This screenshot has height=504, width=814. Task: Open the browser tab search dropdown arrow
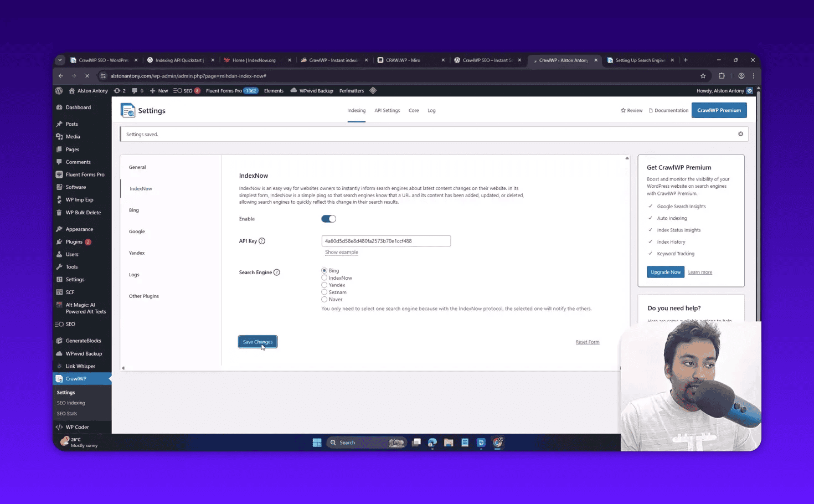[x=60, y=60]
